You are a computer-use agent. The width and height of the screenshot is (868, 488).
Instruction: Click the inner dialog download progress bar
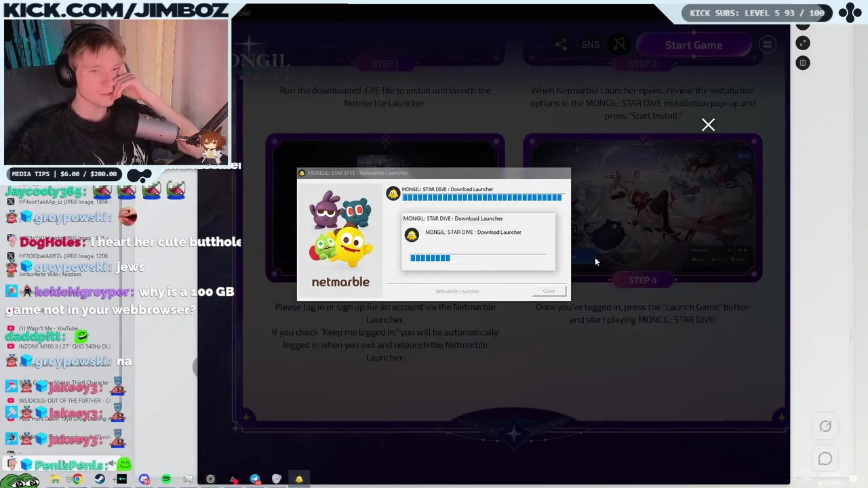(478, 258)
